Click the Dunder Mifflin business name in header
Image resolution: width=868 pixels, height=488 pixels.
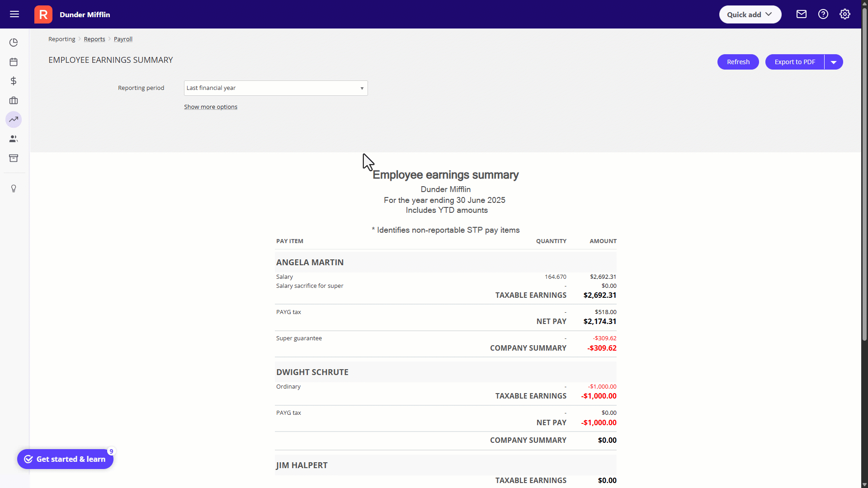pyautogui.click(x=85, y=14)
